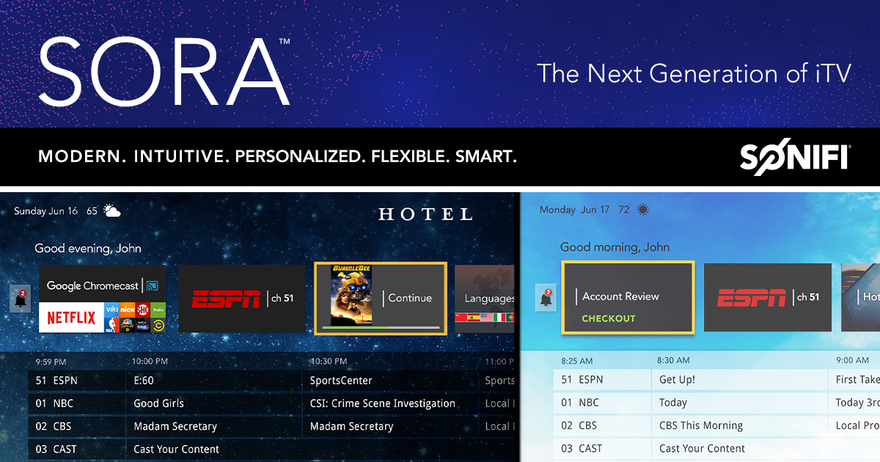Click the Sunday Jun 16 date
The width and height of the screenshot is (880, 462).
pyautogui.click(x=46, y=211)
